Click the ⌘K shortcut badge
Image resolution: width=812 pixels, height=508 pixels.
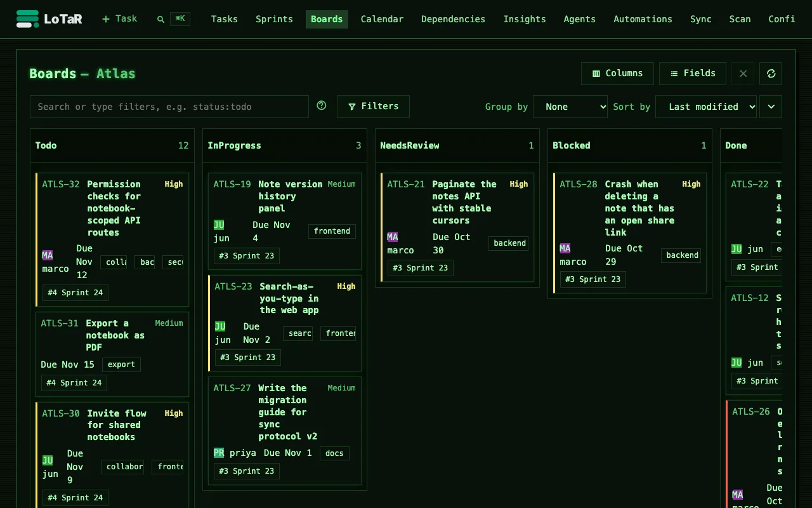[180, 19]
